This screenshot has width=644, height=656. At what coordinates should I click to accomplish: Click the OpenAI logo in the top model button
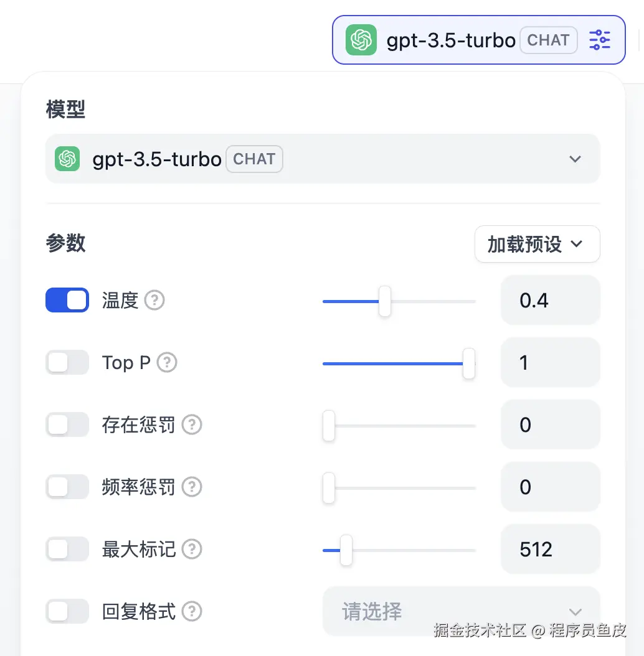361,40
